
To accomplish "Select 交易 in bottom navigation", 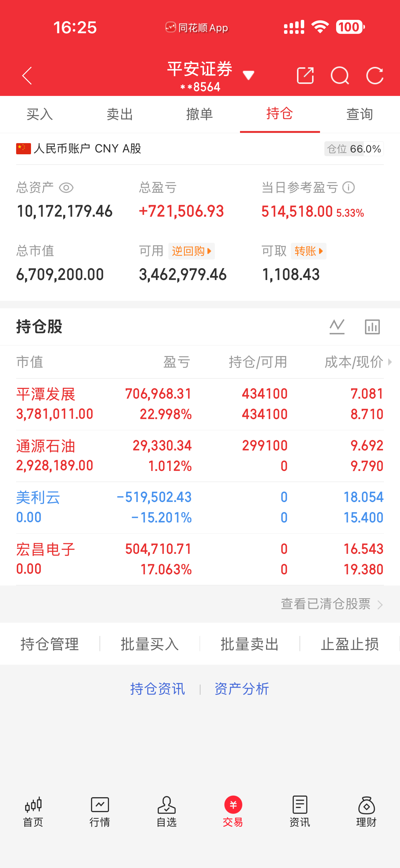I will [233, 812].
